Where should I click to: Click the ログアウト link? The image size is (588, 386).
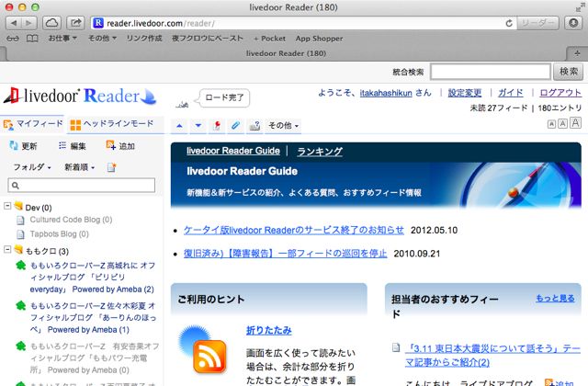[x=560, y=93]
